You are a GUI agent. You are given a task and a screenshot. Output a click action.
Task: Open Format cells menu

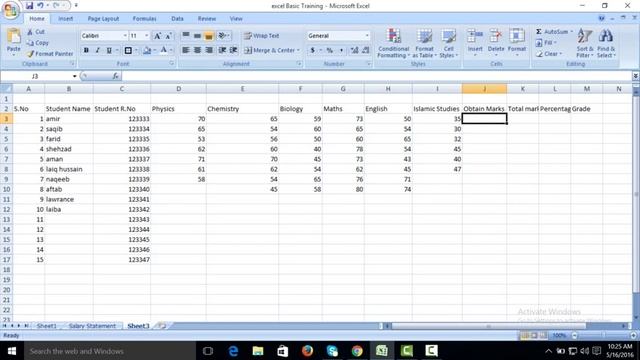(x=517, y=42)
